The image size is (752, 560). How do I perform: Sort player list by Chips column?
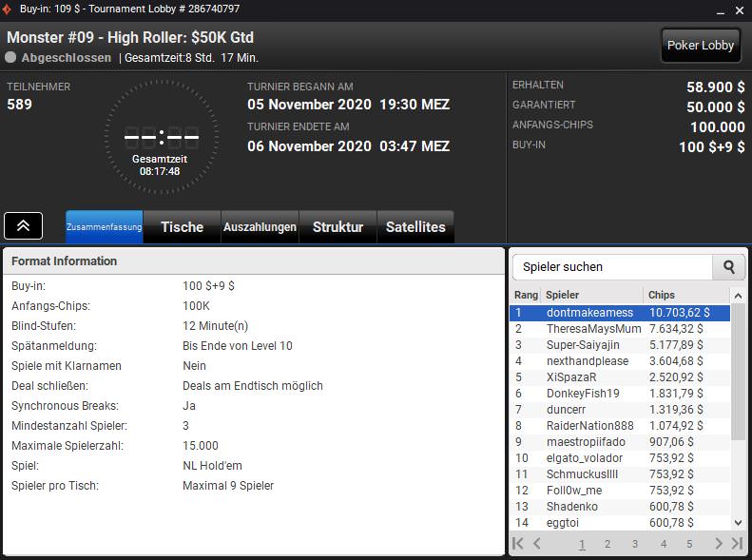pos(685,295)
